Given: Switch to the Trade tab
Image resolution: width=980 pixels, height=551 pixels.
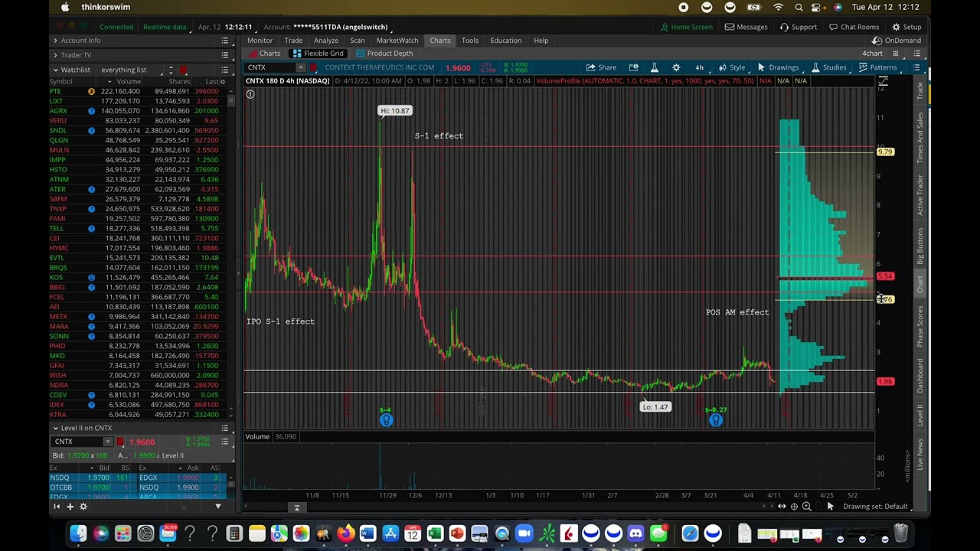Looking at the screenshot, I should coord(293,41).
